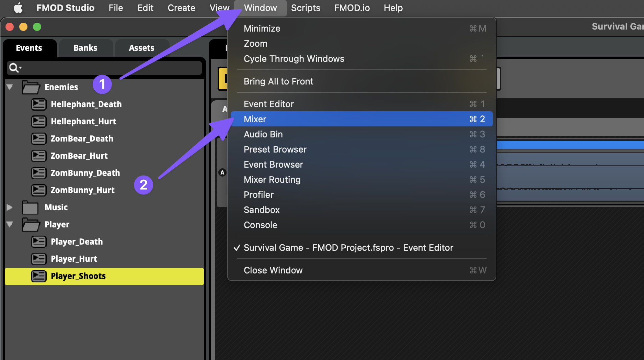The height and width of the screenshot is (360, 644).
Task: Open the Apple menu
Action: [18, 8]
